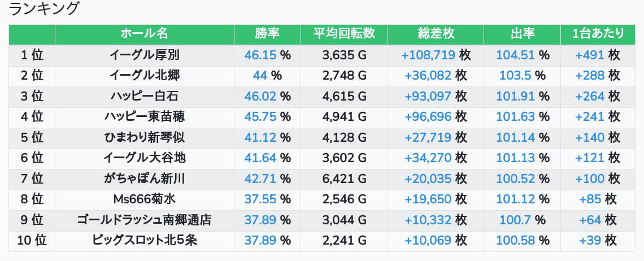644x261 pixels.
Task: Click the 103.5 payout rate link
Action: pyautogui.click(x=515, y=75)
